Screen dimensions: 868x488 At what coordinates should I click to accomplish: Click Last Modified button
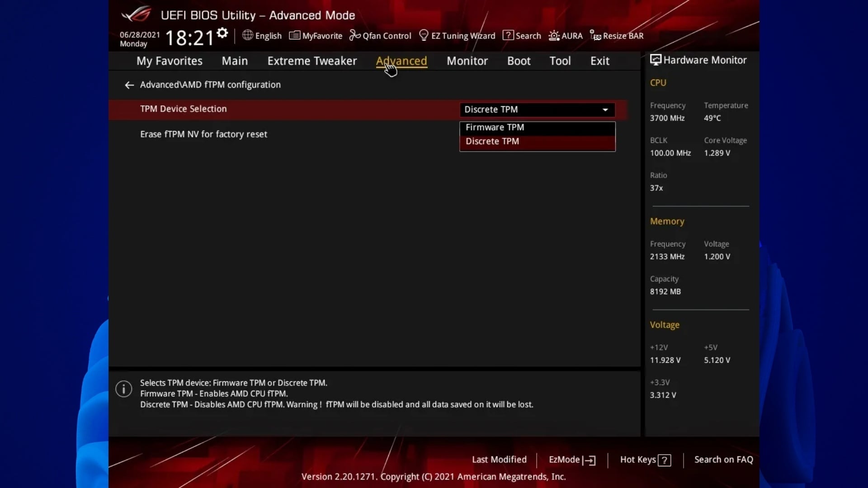point(499,460)
